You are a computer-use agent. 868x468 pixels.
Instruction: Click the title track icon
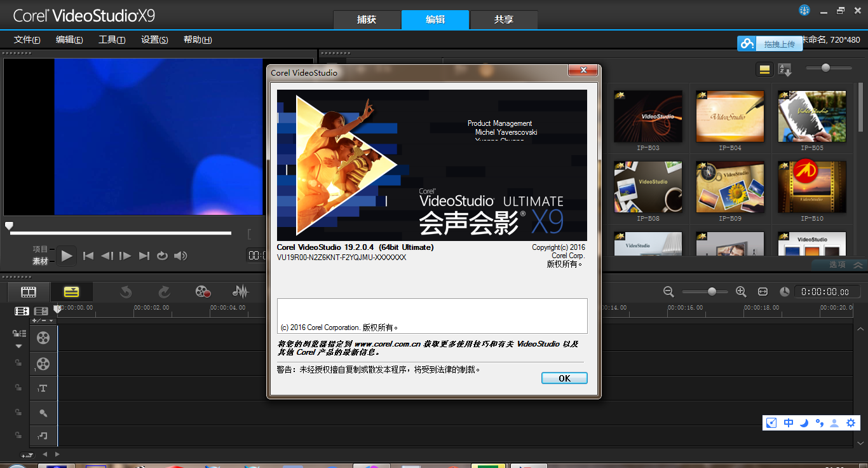pos(43,389)
